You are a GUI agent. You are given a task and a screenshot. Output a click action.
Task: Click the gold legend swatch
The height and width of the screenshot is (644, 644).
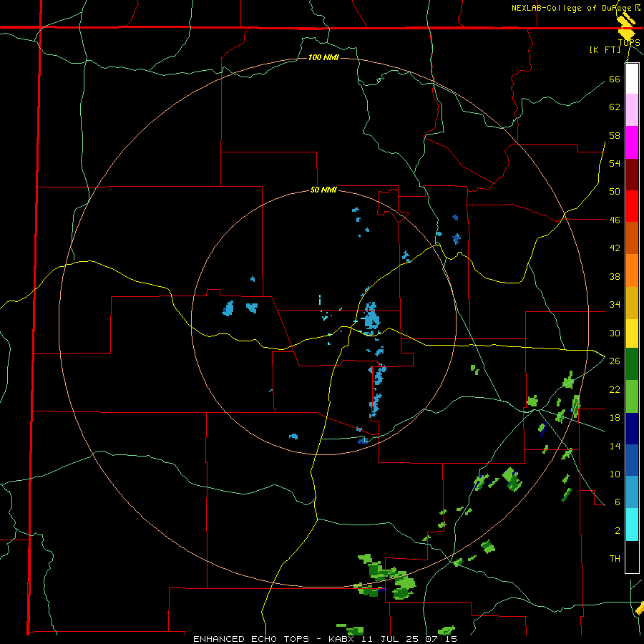(632, 303)
